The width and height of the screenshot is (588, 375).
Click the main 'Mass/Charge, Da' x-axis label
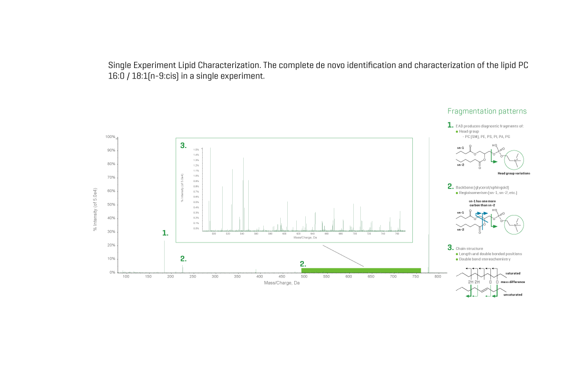[282, 283]
